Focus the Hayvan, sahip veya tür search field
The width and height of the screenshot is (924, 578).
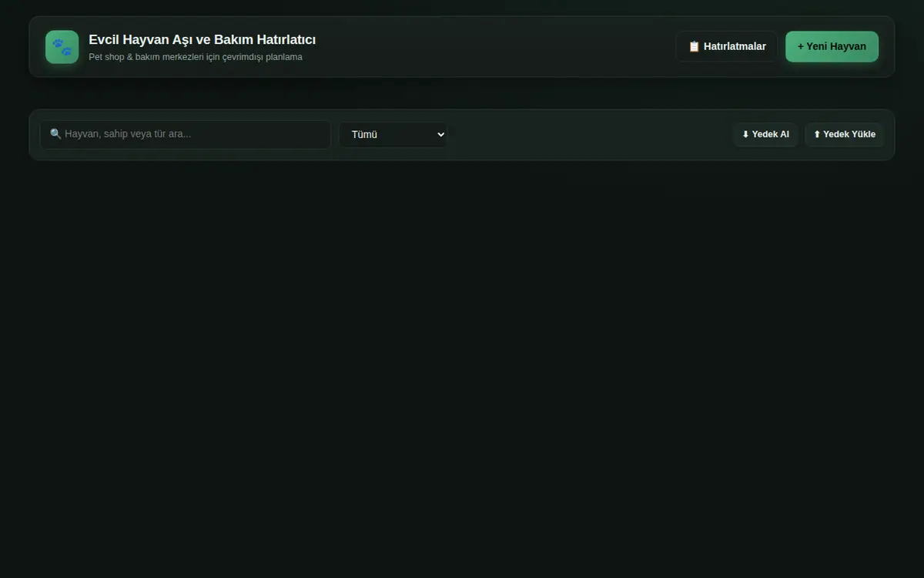click(x=186, y=134)
